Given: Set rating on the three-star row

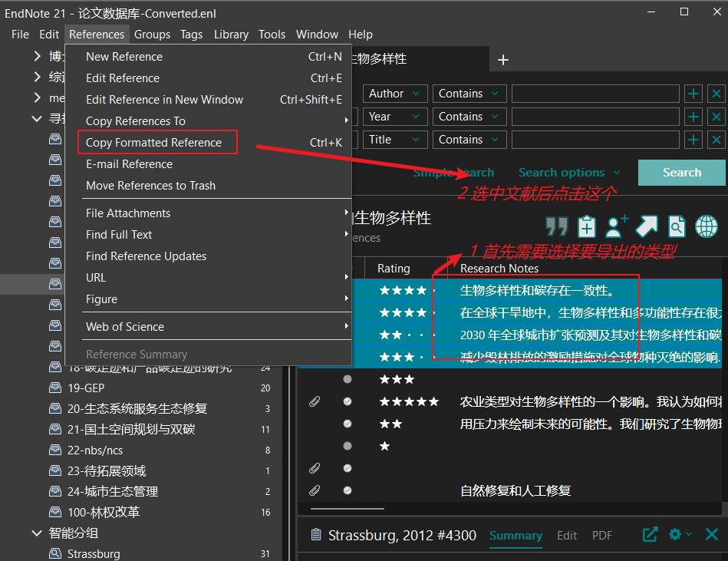Looking at the screenshot, I should point(397,379).
